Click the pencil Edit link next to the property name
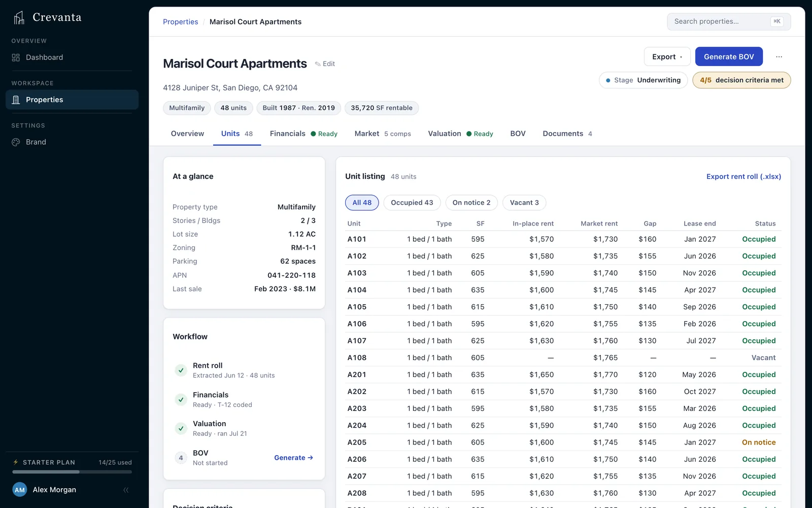Image resolution: width=812 pixels, height=508 pixels. pyautogui.click(x=325, y=64)
